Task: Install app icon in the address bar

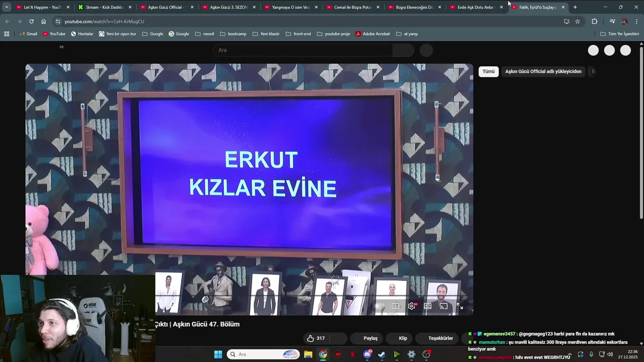Action: click(x=567, y=22)
